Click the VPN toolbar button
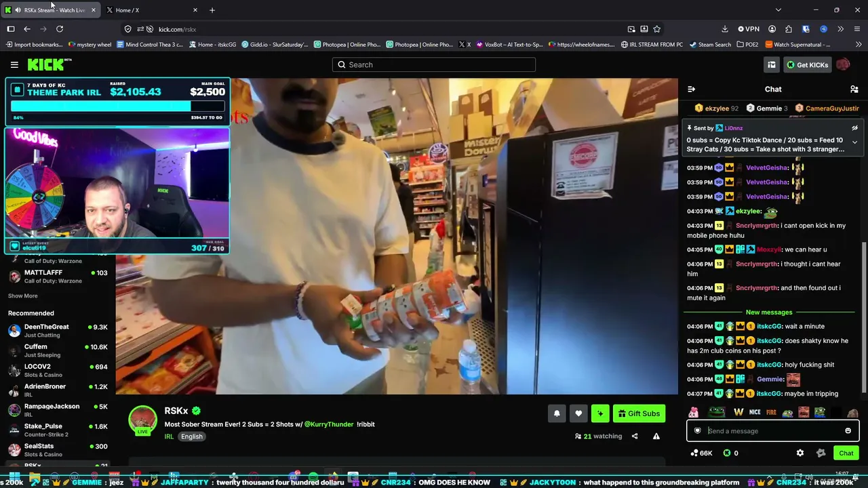Viewport: 868px width, 488px height. [747, 29]
